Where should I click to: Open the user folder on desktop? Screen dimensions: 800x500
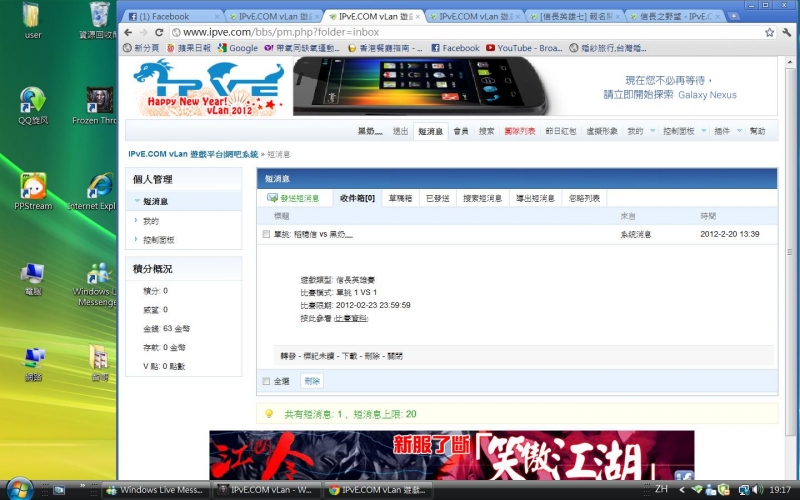click(32, 20)
